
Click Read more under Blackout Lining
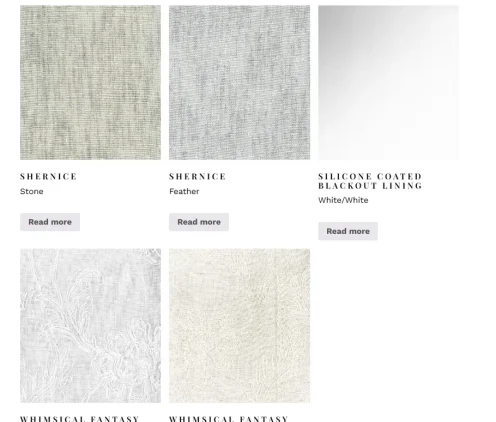348,231
